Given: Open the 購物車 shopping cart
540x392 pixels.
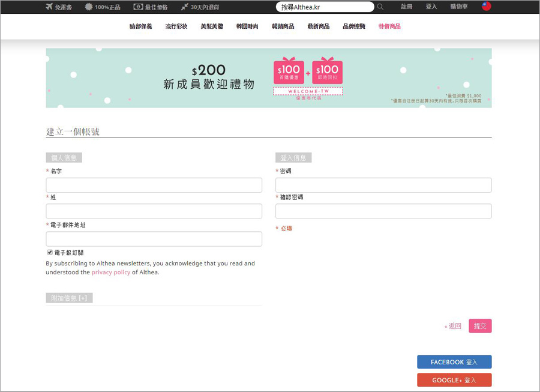Looking at the screenshot, I should click(459, 7).
